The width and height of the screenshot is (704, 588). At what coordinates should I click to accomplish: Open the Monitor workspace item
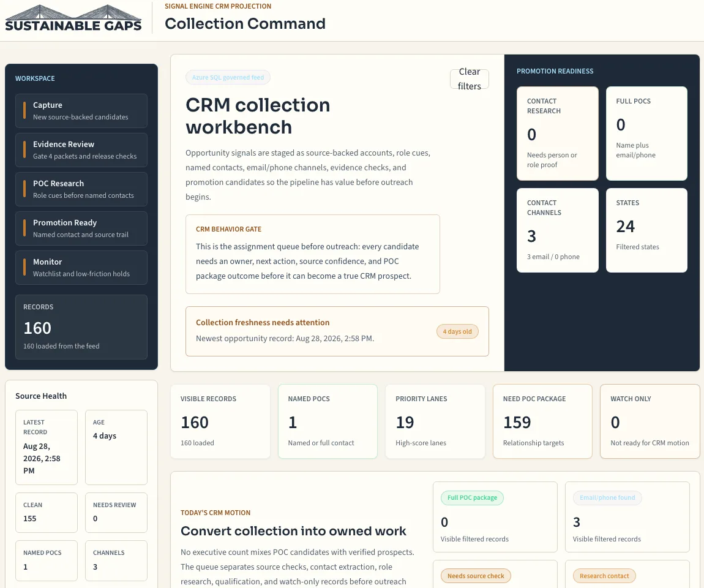(x=81, y=268)
